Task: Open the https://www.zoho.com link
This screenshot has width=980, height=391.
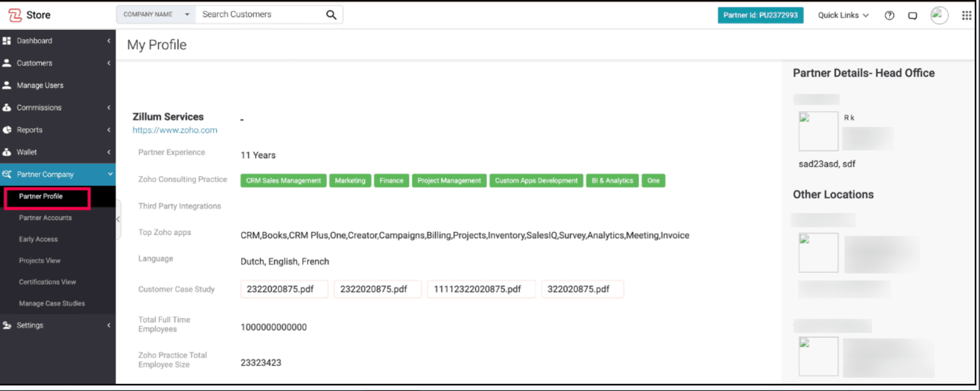Action: pos(175,130)
